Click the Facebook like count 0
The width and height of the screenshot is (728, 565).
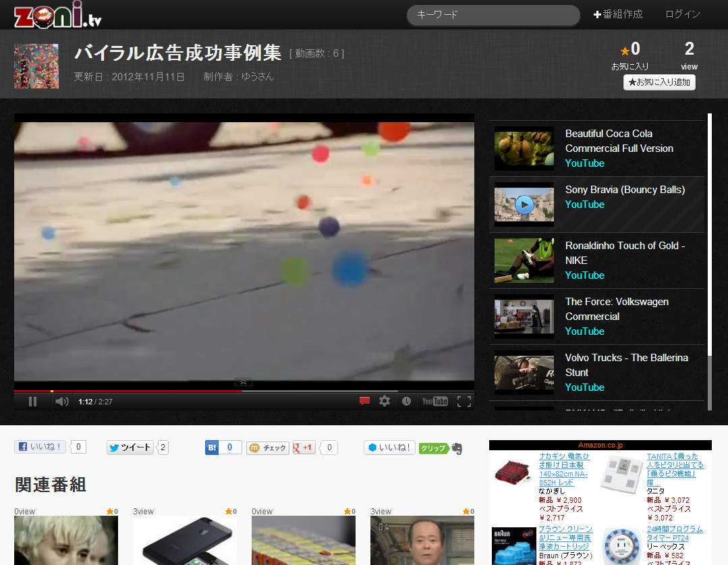(x=78, y=446)
